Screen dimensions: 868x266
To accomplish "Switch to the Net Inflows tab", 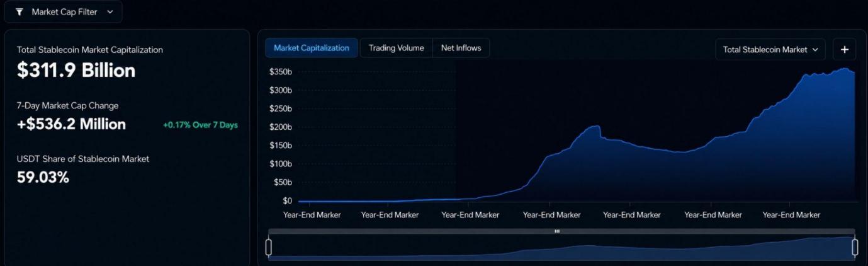I will (461, 48).
